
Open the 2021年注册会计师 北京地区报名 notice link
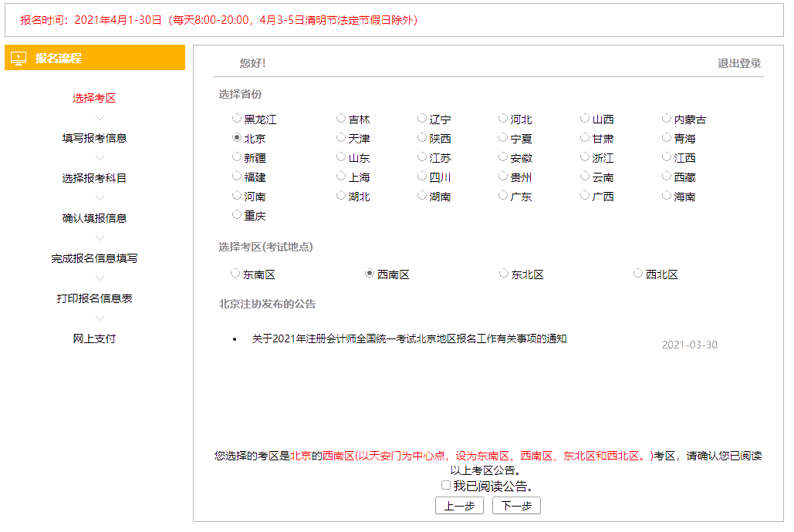pyautogui.click(x=409, y=338)
